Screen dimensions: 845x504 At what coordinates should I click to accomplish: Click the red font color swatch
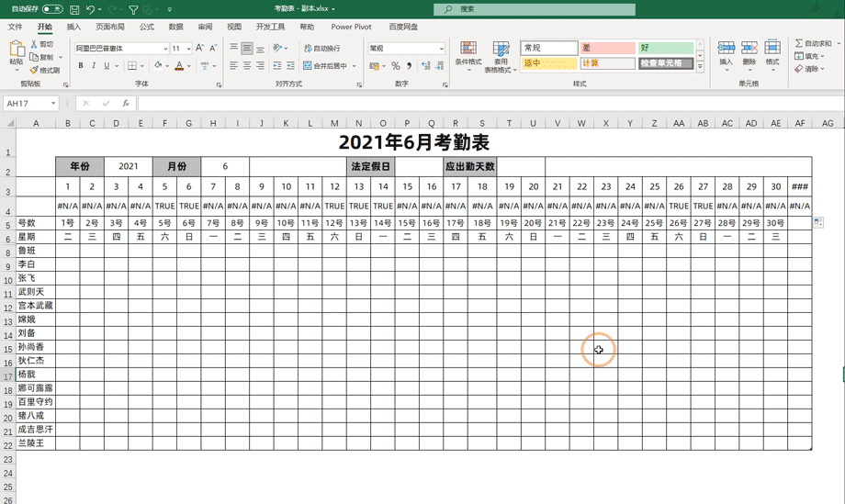[178, 66]
